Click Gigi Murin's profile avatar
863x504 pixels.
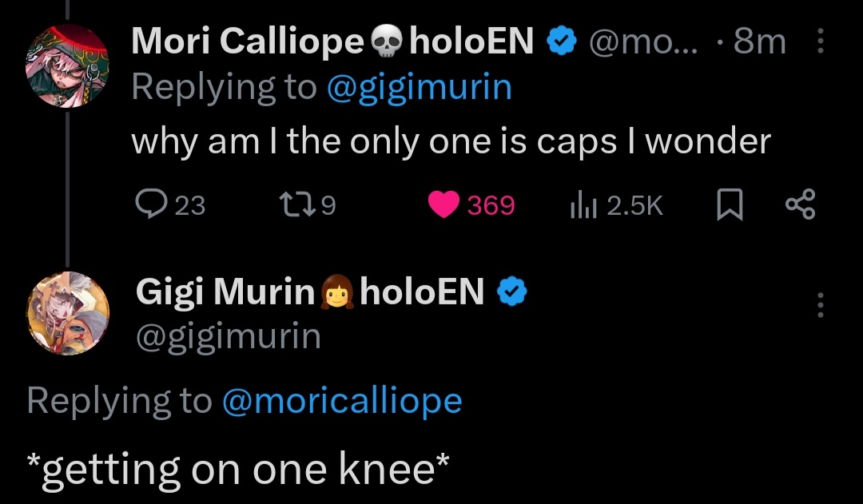click(67, 312)
